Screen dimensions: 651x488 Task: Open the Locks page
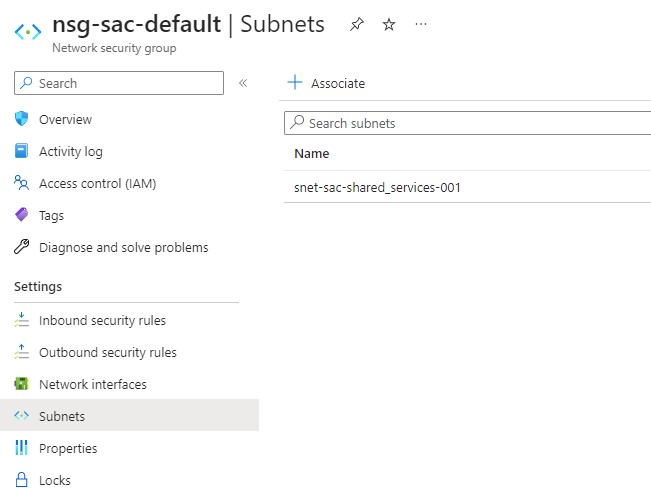click(x=55, y=481)
